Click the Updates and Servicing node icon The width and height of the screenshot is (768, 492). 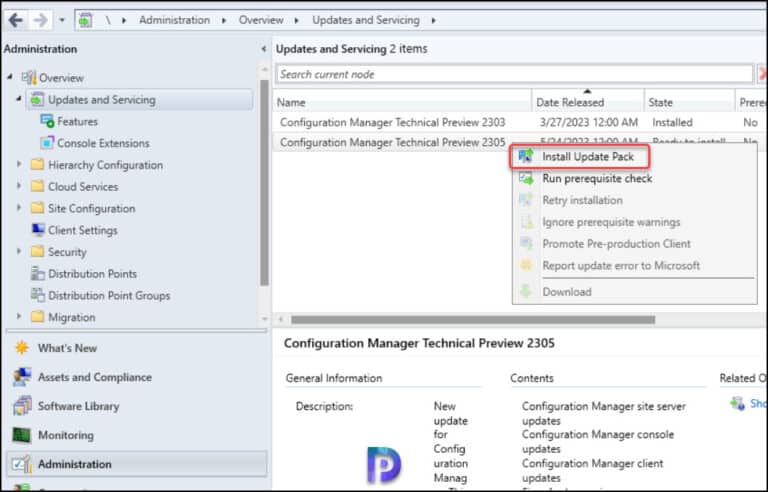click(37, 99)
